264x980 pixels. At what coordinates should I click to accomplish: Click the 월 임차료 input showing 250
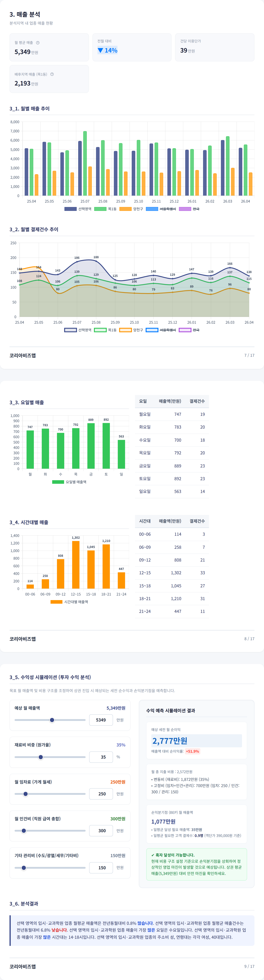pyautogui.click(x=101, y=794)
